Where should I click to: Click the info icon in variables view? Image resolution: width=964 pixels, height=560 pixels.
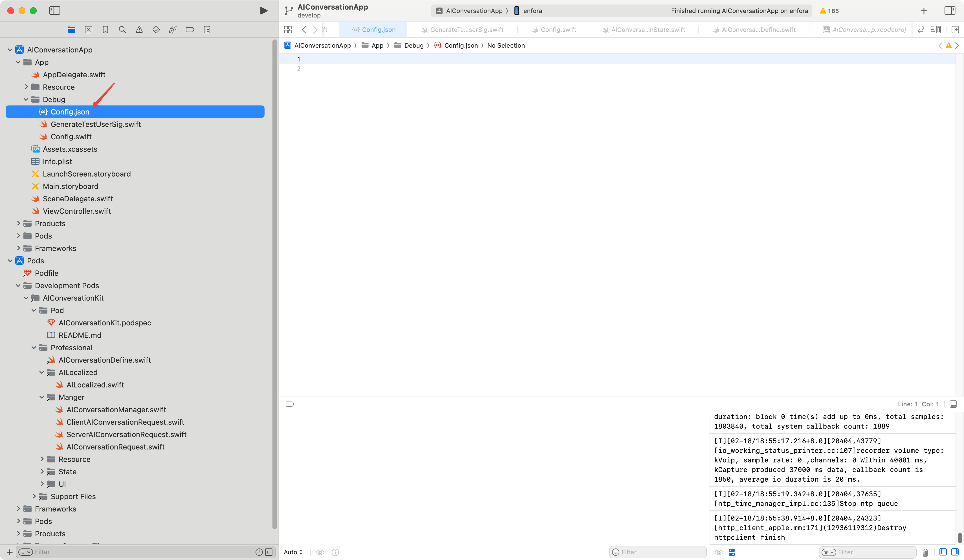click(335, 552)
